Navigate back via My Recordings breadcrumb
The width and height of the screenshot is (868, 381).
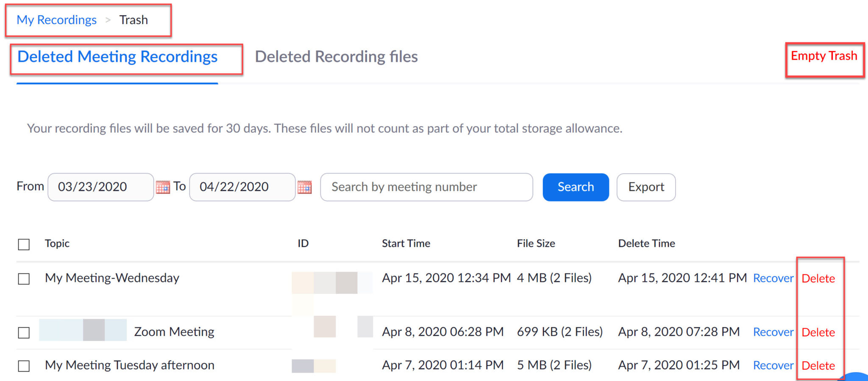coord(56,19)
